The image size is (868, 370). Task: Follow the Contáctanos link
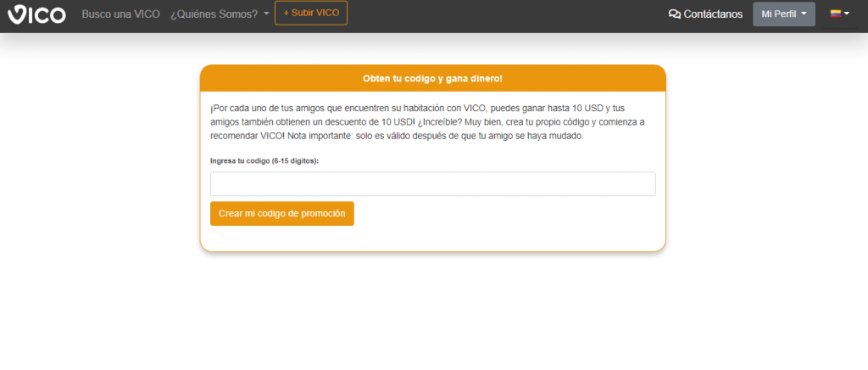[x=705, y=14]
